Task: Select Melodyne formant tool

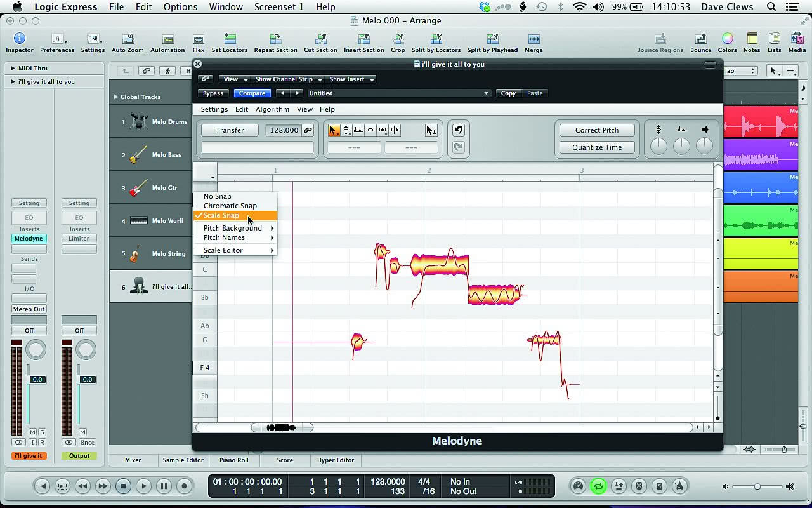Action: click(358, 130)
